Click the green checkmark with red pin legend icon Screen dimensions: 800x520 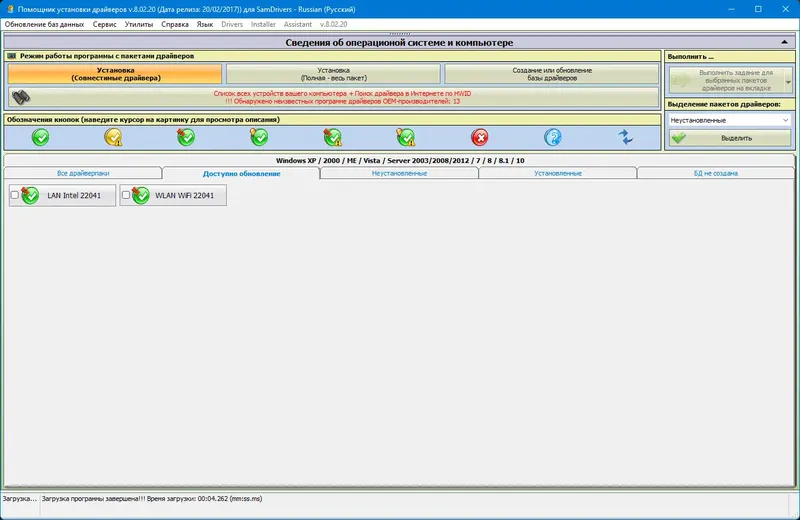click(x=186, y=137)
